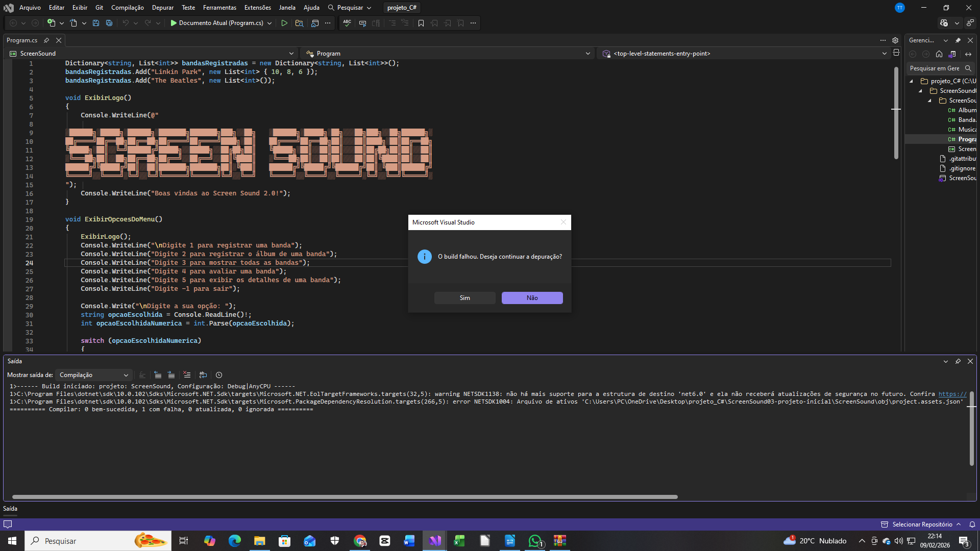Open the Depurar menu
Screen dimensions: 980x551
coord(162,8)
